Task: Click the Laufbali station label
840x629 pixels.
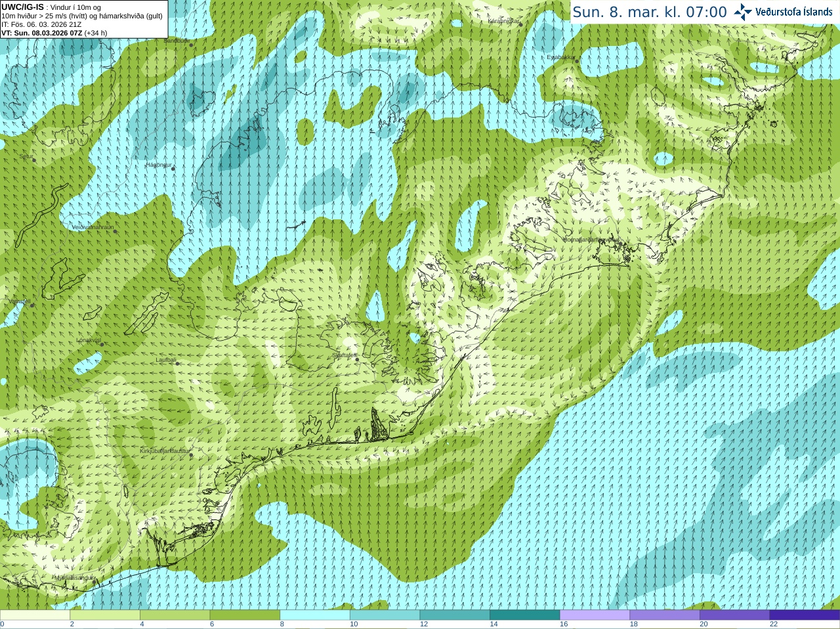Action: [x=165, y=360]
